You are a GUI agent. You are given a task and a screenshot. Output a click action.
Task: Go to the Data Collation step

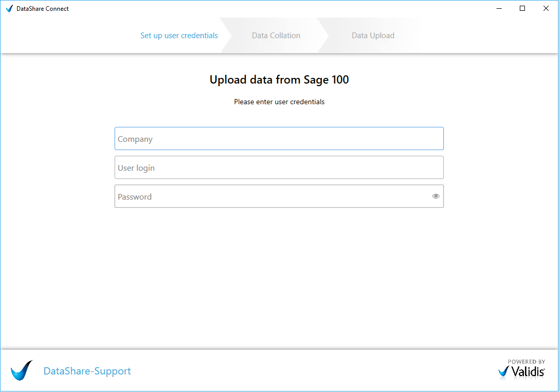click(x=276, y=36)
